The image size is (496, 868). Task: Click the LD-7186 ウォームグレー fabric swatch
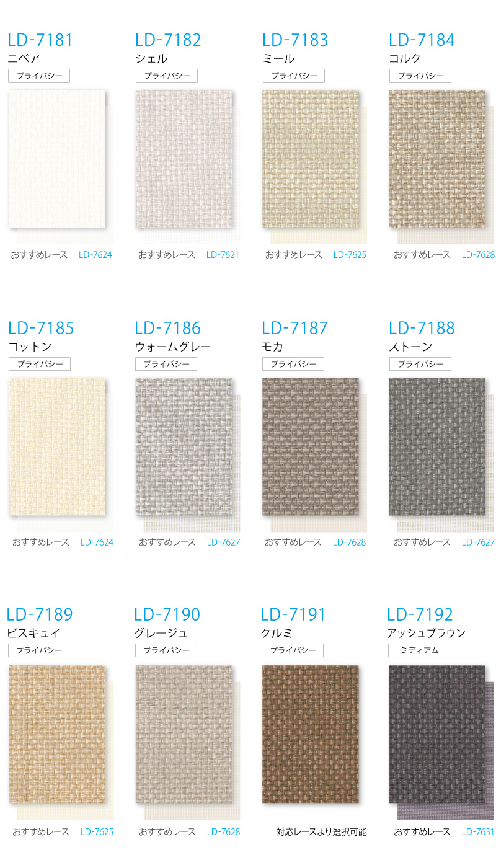point(184,447)
